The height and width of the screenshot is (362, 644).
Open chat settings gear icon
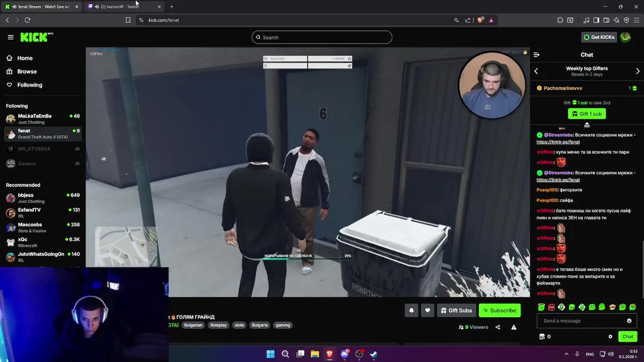(610, 337)
